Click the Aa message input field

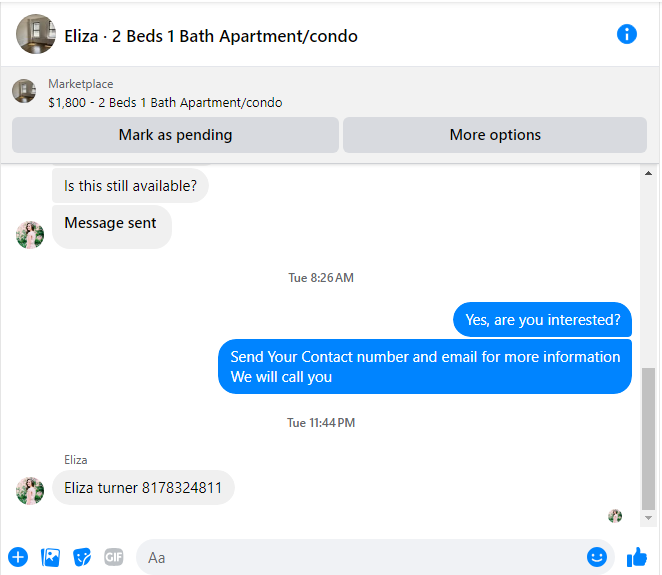pos(363,557)
